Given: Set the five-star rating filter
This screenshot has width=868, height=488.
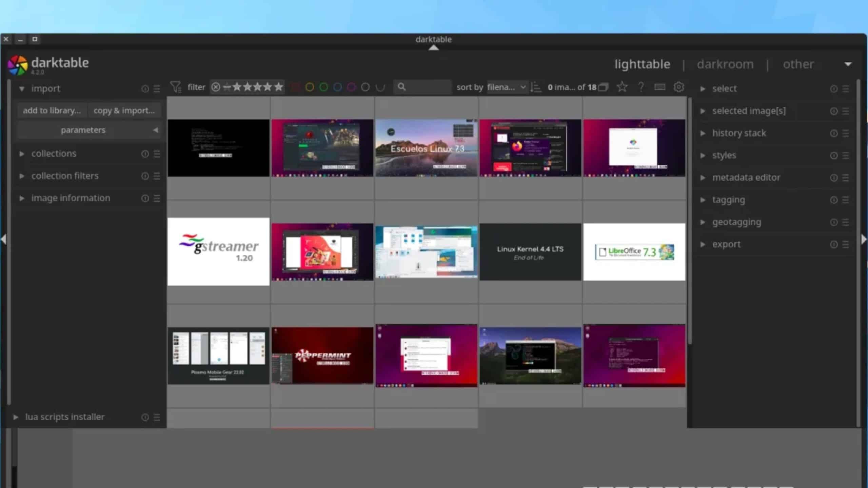Looking at the screenshot, I should [x=279, y=87].
